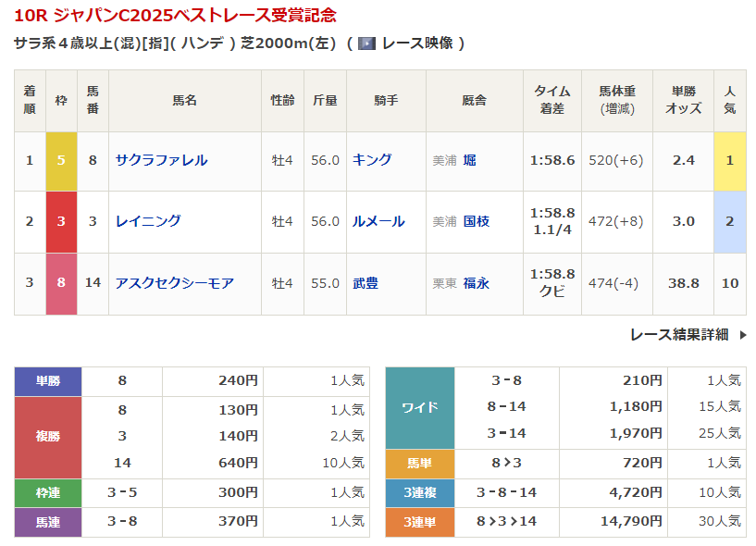Open horse page for レイニング
756x546 pixels.
tap(148, 221)
